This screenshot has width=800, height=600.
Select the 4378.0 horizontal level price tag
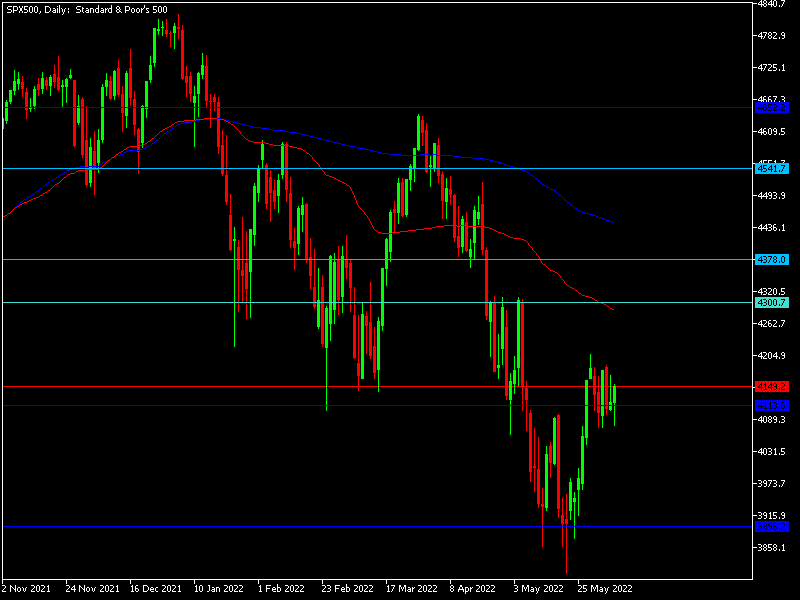771,260
